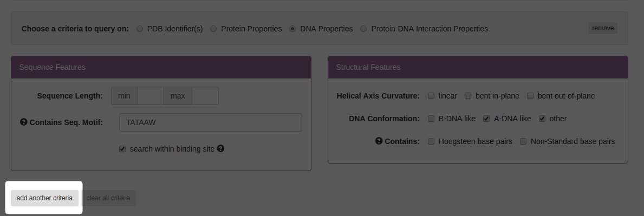The height and width of the screenshot is (216, 644).
Task: Check B-DNA like conformation
Action: tap(431, 119)
